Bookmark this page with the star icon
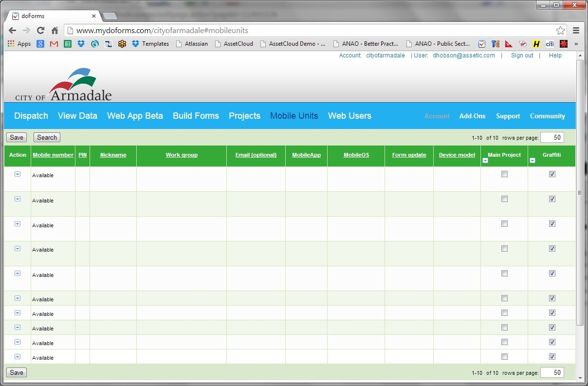 (x=561, y=30)
